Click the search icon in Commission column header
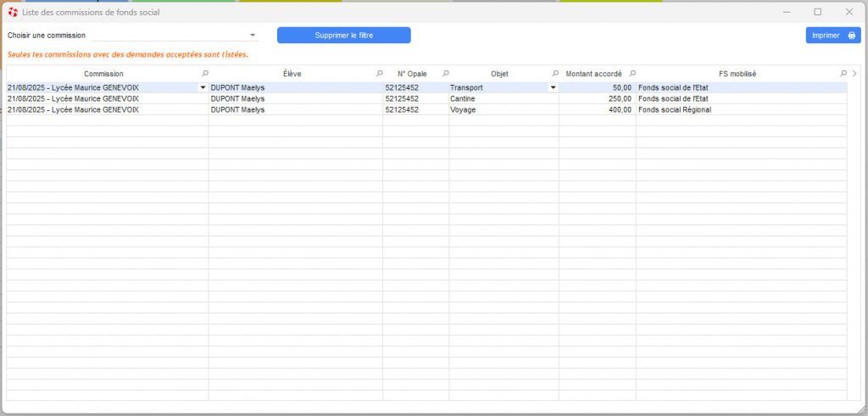This screenshot has width=868, height=416. coord(204,74)
